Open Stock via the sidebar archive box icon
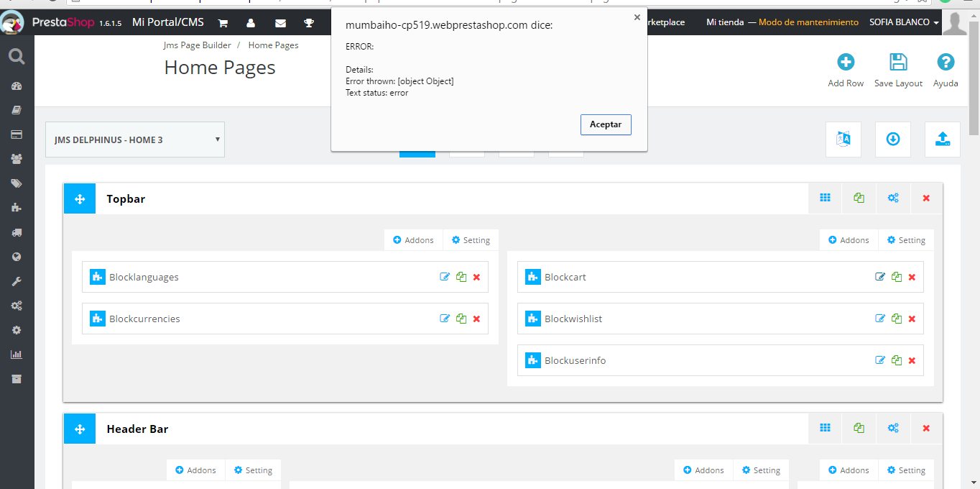The height and width of the screenshot is (489, 980). click(x=17, y=379)
